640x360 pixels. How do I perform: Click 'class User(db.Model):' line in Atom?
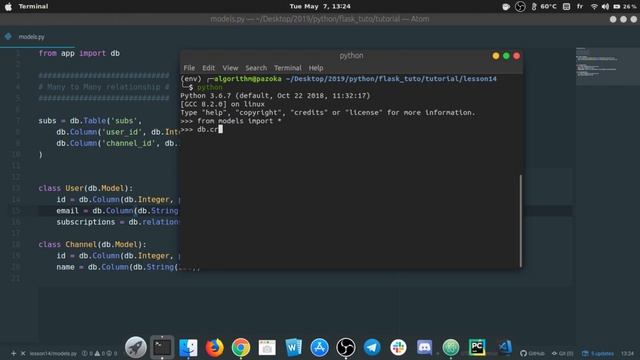tap(85, 188)
